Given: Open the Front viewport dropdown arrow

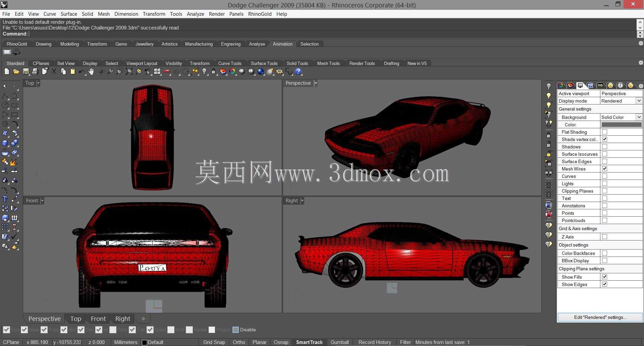Looking at the screenshot, I should tap(42, 201).
